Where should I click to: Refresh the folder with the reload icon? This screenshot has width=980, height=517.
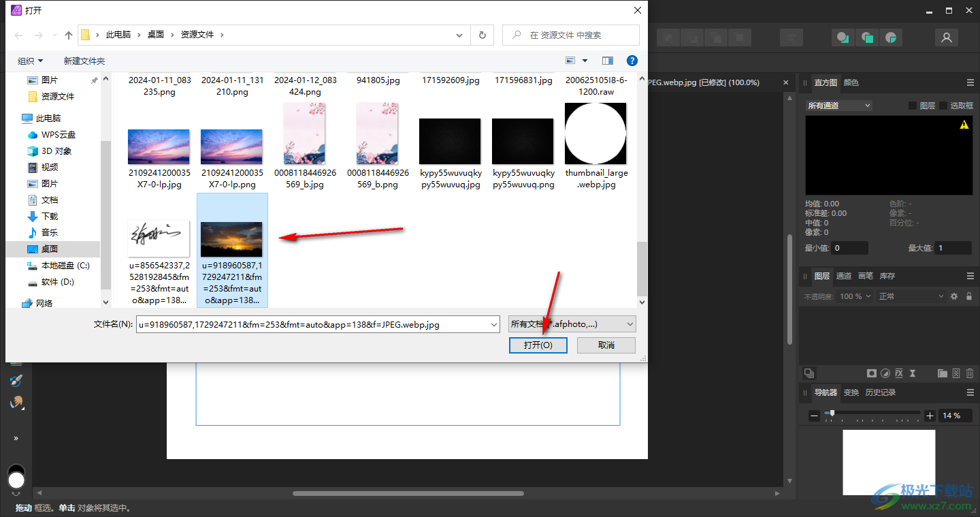pos(483,35)
